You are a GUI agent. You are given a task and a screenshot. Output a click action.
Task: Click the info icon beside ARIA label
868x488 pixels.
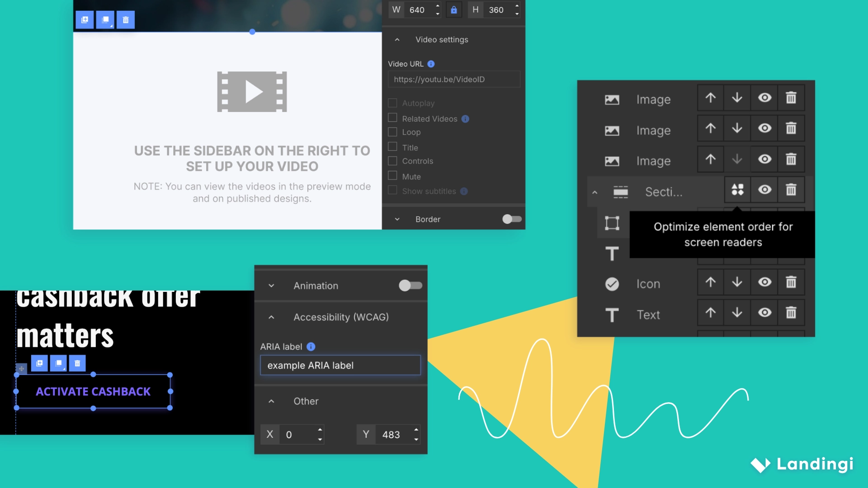pyautogui.click(x=310, y=347)
